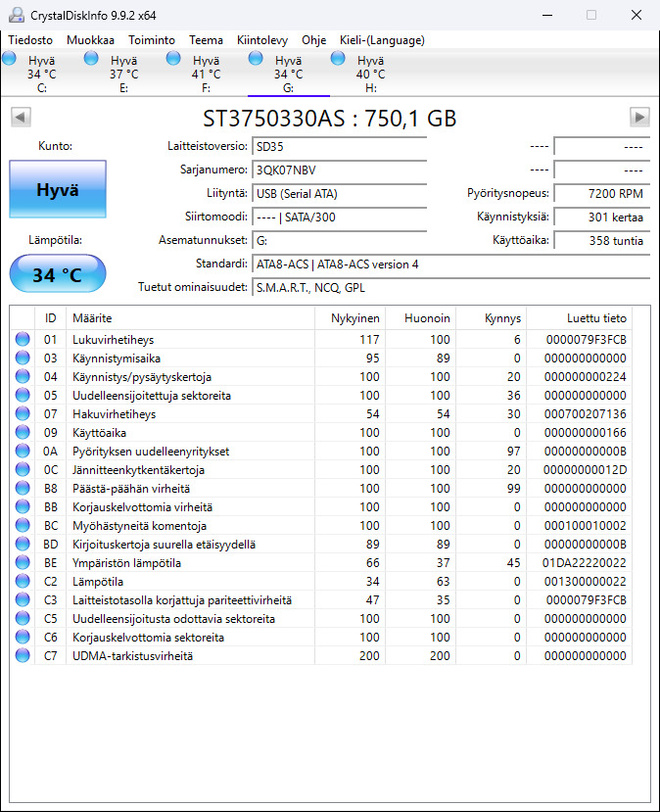Click the 34 °C temperature button
Viewport: 660px width, 812px height.
click(x=58, y=274)
